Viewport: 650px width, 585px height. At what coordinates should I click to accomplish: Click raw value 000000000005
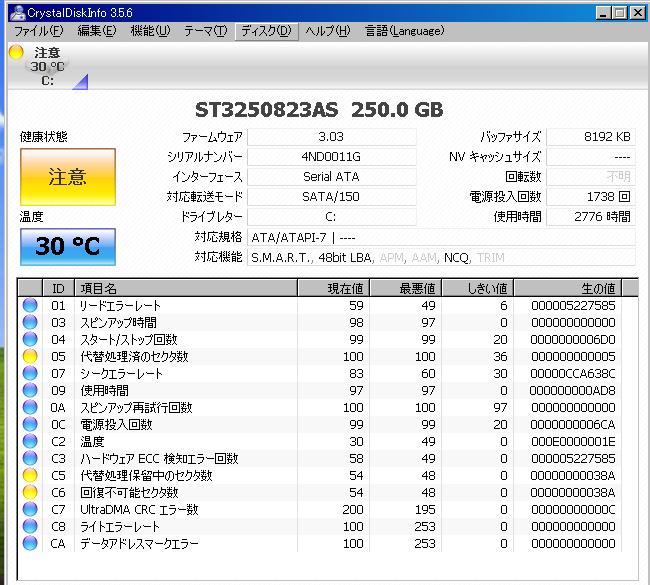[x=573, y=357]
